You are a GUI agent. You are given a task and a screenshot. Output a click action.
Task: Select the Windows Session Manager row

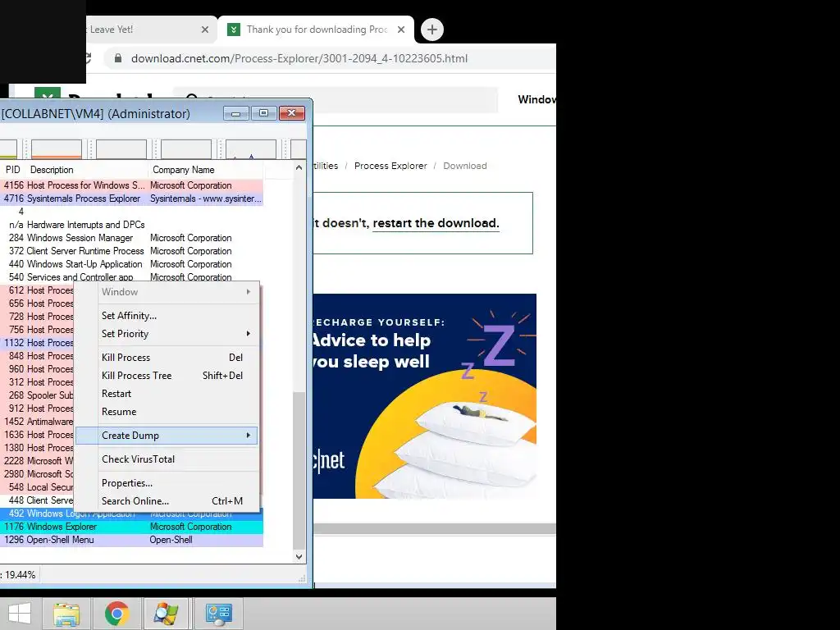point(131,238)
